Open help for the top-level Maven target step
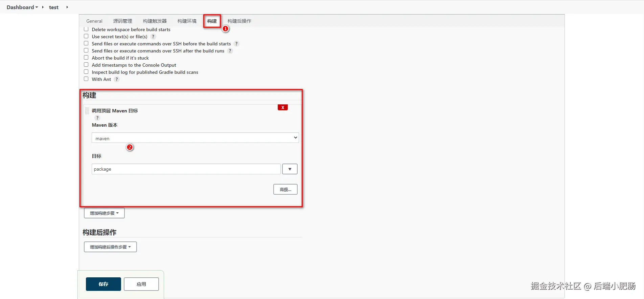 [97, 118]
